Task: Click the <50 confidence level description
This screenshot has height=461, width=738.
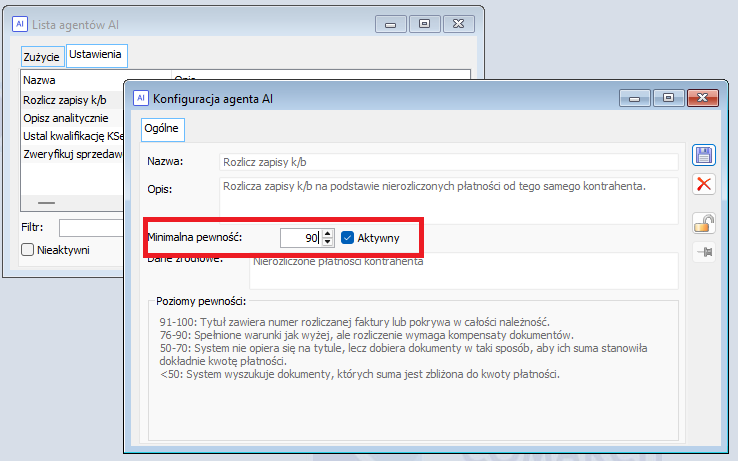Action: pos(360,374)
